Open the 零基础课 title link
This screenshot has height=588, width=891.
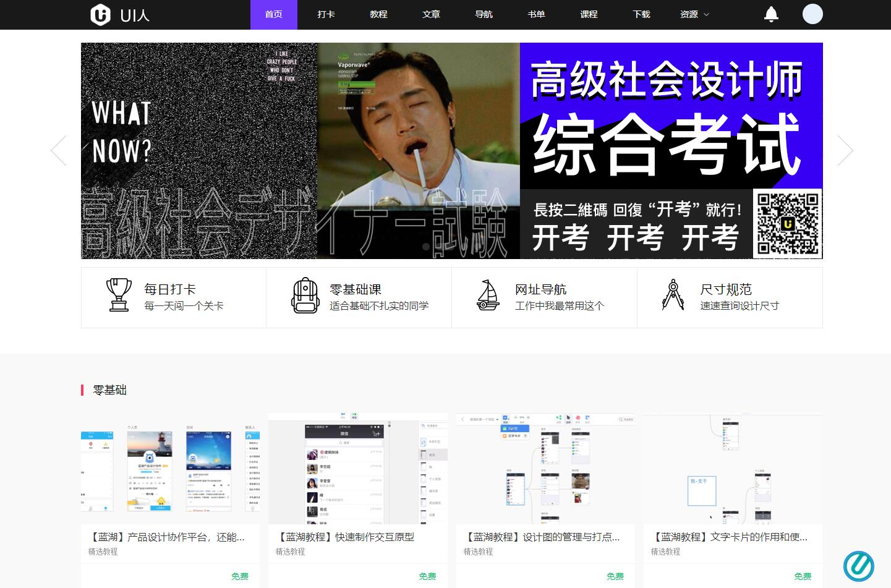click(356, 289)
